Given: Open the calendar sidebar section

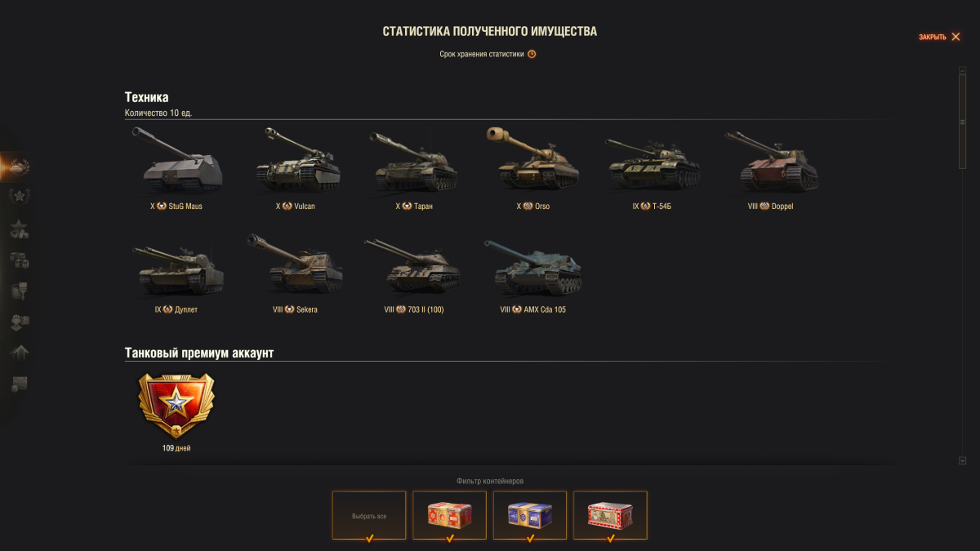Looking at the screenshot, I should (x=19, y=384).
